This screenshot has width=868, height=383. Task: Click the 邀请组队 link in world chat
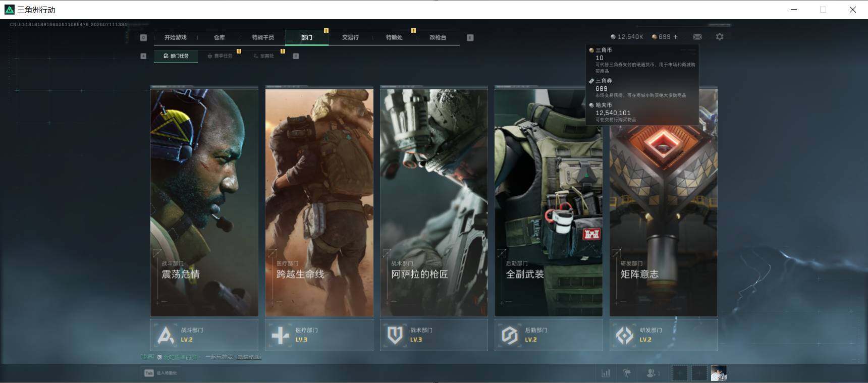[249, 357]
